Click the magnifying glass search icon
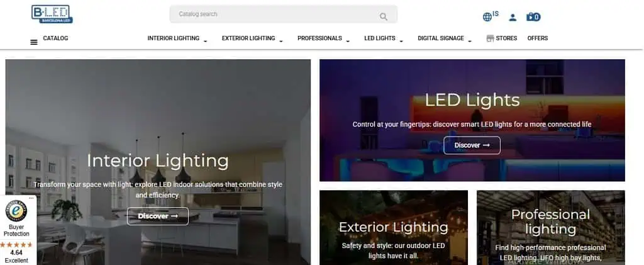Image resolution: width=644 pixels, height=265 pixels. (383, 16)
